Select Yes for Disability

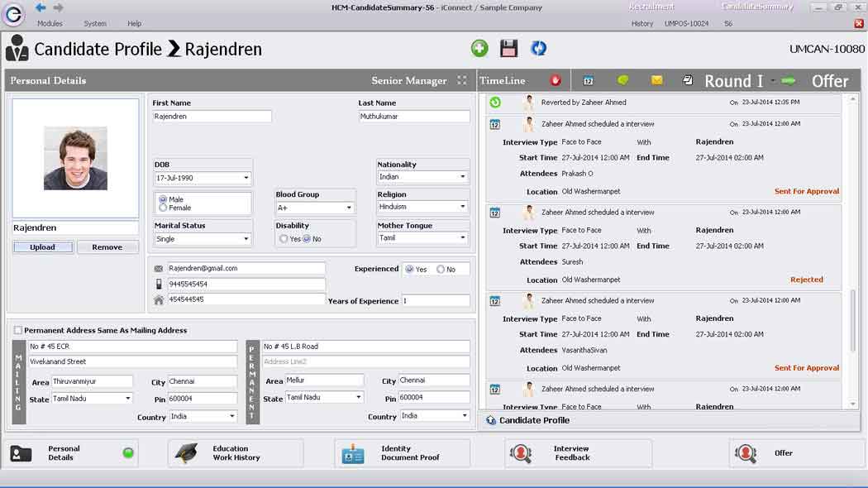284,239
